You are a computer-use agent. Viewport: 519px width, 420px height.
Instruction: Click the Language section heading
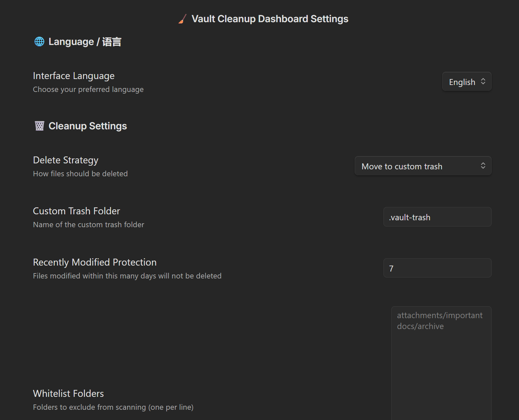click(x=85, y=42)
